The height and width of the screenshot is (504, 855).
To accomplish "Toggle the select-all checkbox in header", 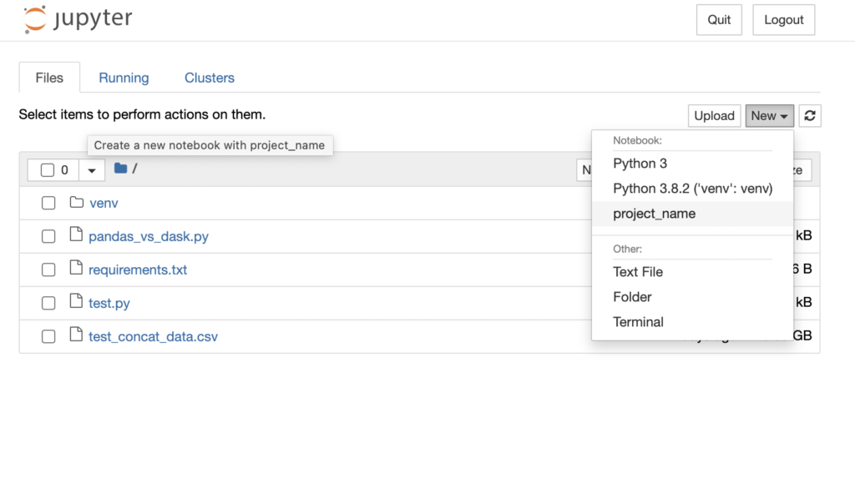I will [x=46, y=170].
